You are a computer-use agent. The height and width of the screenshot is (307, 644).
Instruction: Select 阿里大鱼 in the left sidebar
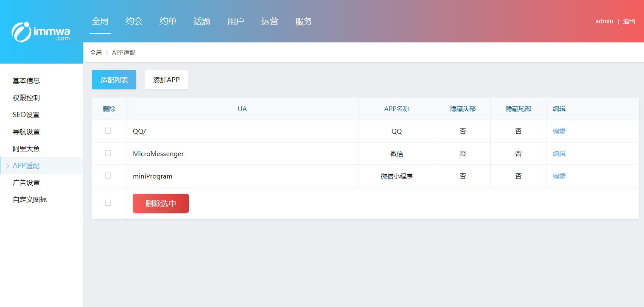click(x=26, y=149)
